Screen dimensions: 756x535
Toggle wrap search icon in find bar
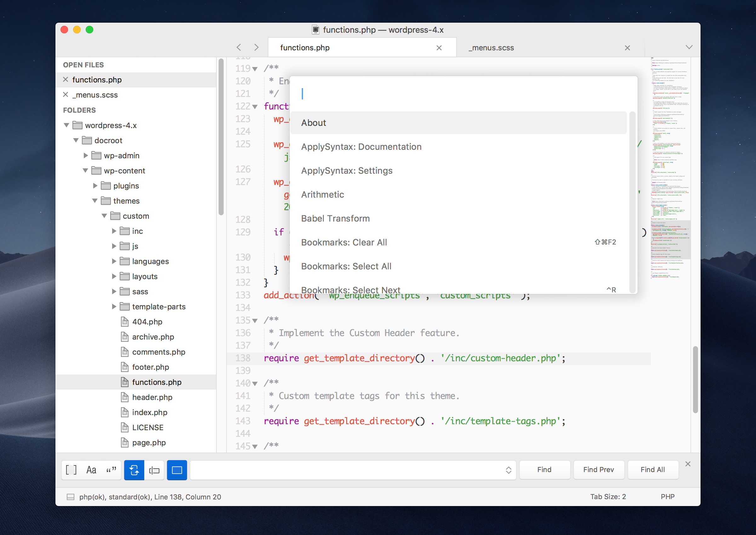(x=134, y=470)
